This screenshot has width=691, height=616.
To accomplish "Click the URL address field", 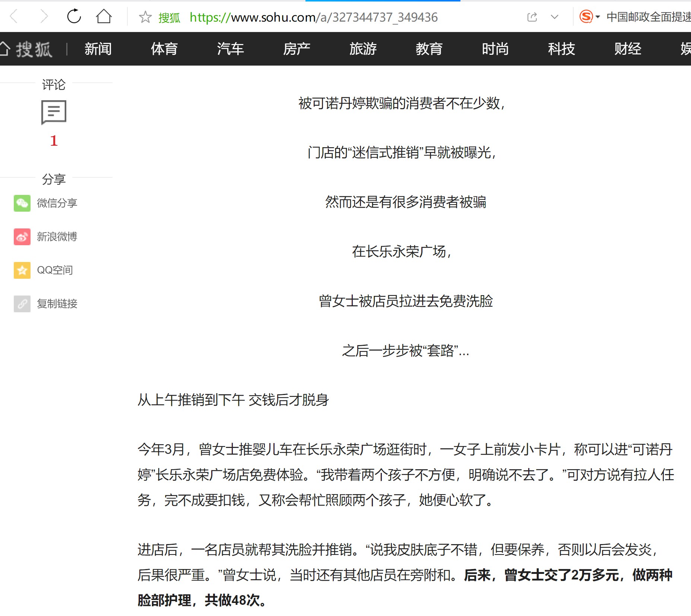I will (x=314, y=17).
